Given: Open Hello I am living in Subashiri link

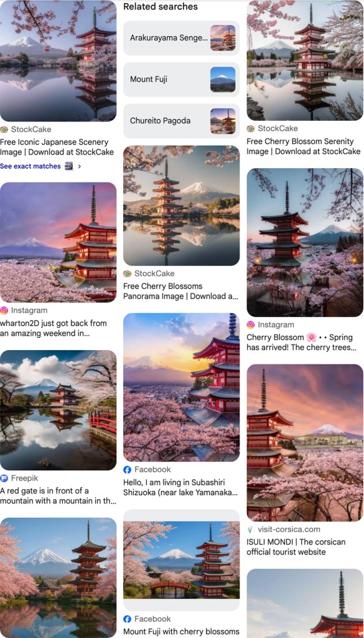Looking at the screenshot, I should point(180,487).
